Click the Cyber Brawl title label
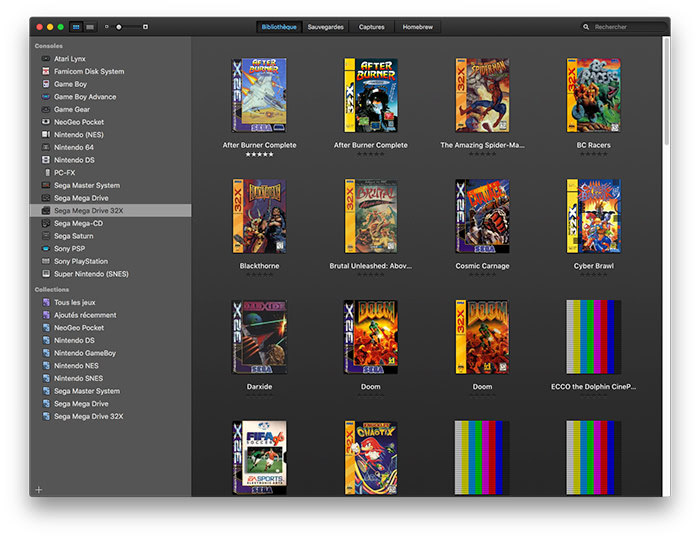 coord(593,266)
